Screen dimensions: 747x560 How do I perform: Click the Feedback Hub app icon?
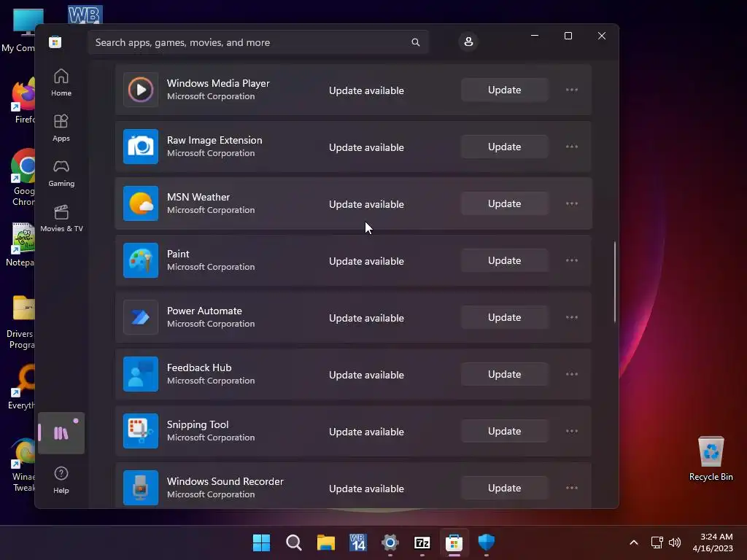[x=141, y=374]
